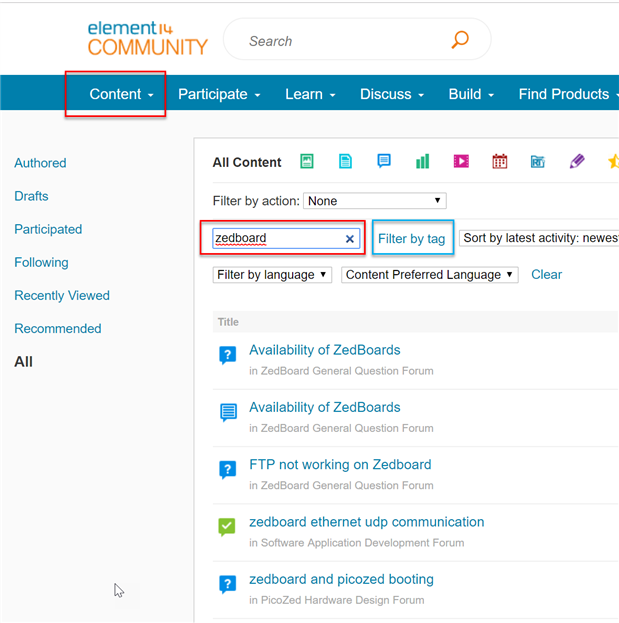Open second Availability of ZedBoards discussion

click(325, 407)
